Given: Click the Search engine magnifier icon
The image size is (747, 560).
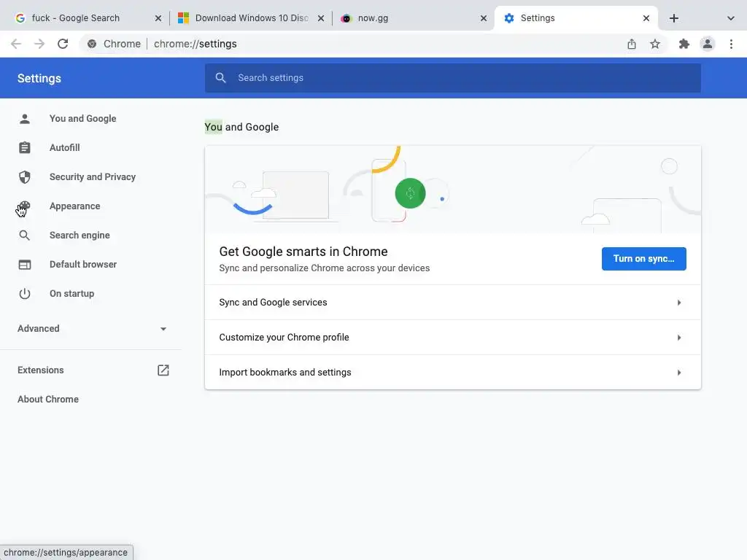Looking at the screenshot, I should tap(25, 236).
